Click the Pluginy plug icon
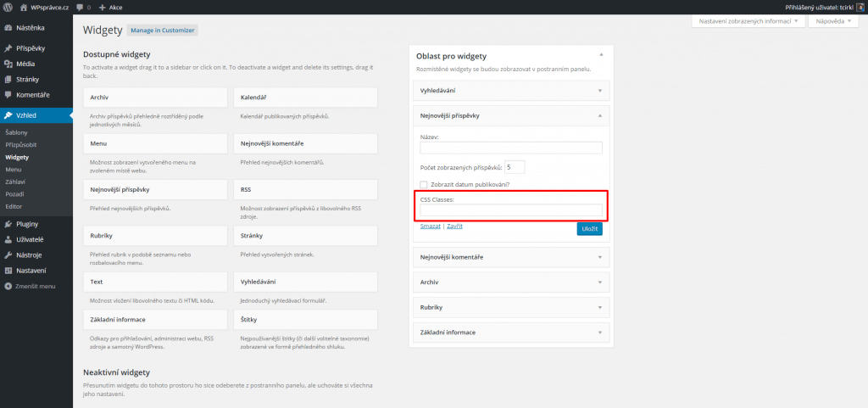868x408 pixels. (x=8, y=224)
